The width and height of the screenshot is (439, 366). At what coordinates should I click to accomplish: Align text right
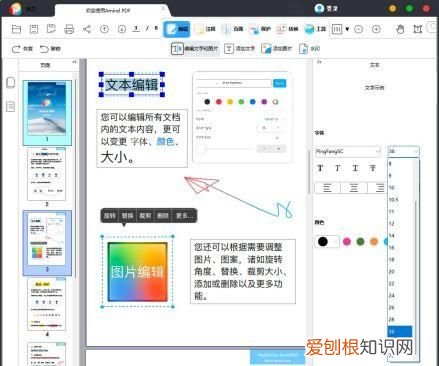coord(378,188)
